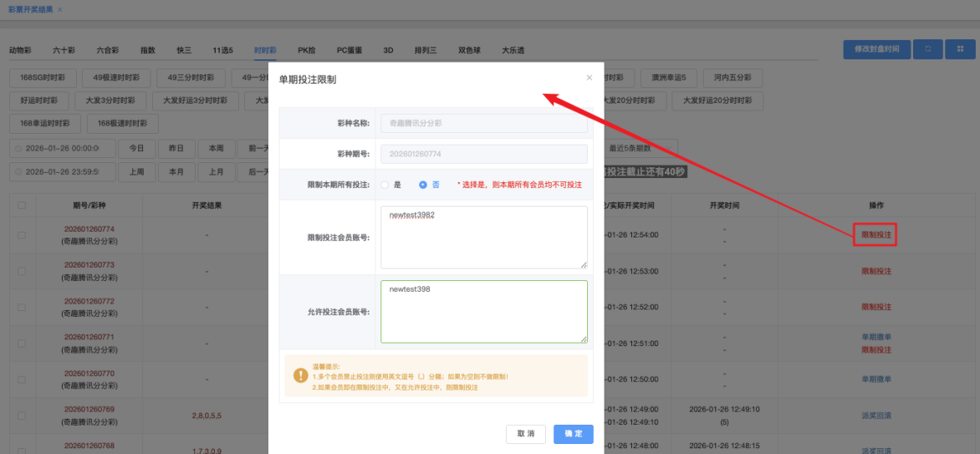
Task: Click the 修改封盘时间 button
Action: (x=876, y=49)
